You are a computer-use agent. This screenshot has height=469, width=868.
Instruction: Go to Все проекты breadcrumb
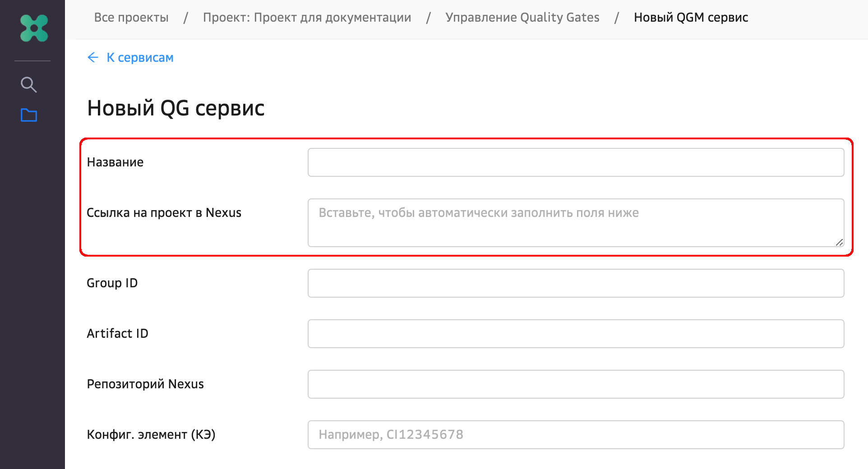(131, 18)
